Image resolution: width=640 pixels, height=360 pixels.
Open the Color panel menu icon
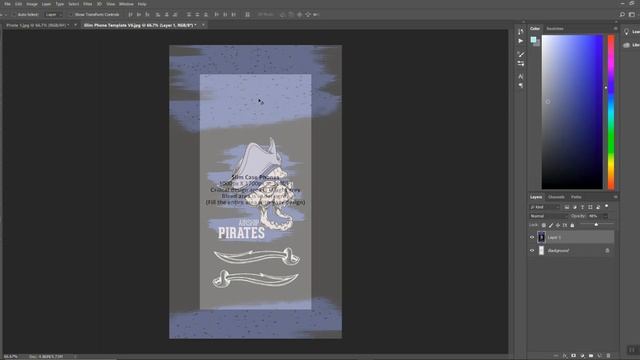coord(616,29)
